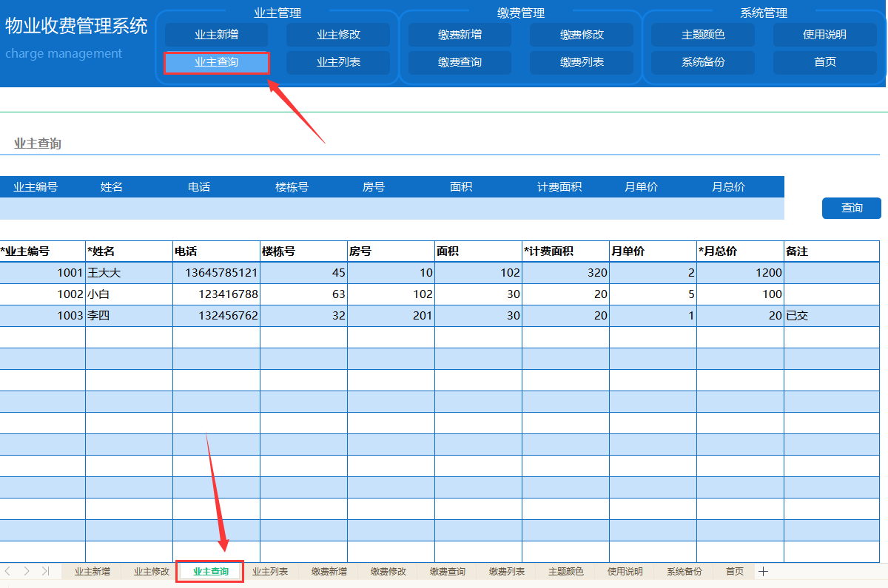Viewport: 888px width, 588px height.
Task: Open 业主新增 to add a new owner
Action: (x=217, y=34)
